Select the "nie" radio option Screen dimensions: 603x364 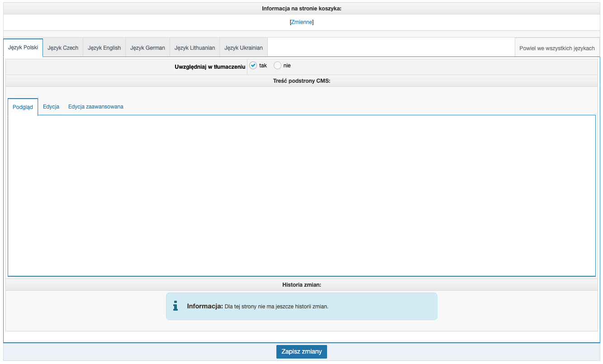click(278, 66)
